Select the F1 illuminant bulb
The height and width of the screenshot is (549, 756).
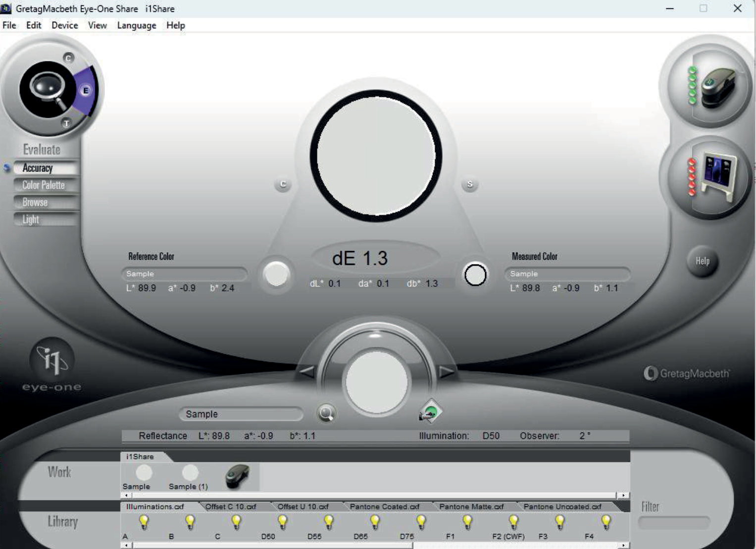467,522
